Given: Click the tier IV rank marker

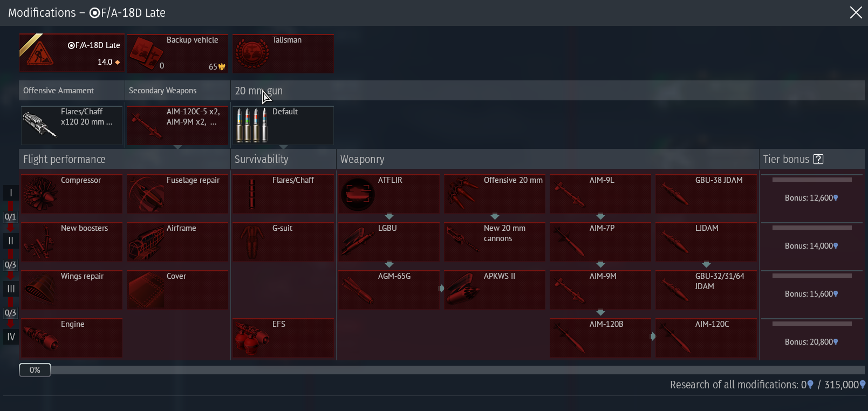Looking at the screenshot, I should click(11, 337).
